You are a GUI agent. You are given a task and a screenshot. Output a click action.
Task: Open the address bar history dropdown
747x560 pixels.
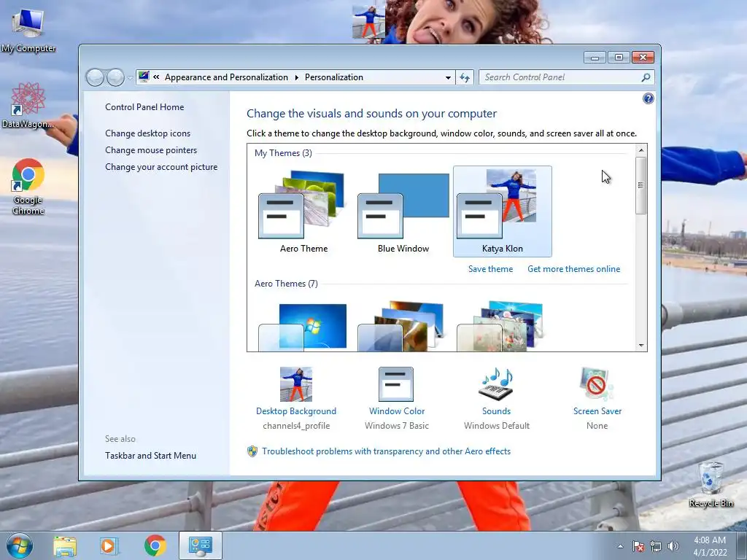(448, 77)
